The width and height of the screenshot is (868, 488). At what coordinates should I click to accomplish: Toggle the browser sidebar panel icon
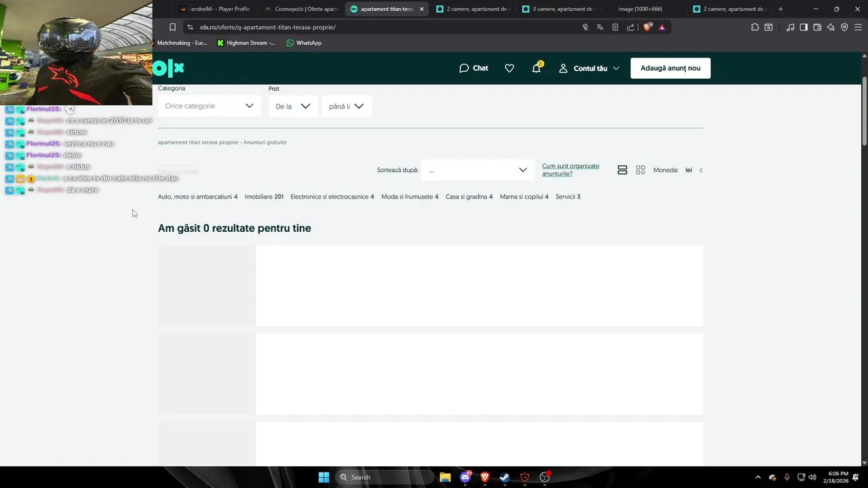click(x=804, y=27)
